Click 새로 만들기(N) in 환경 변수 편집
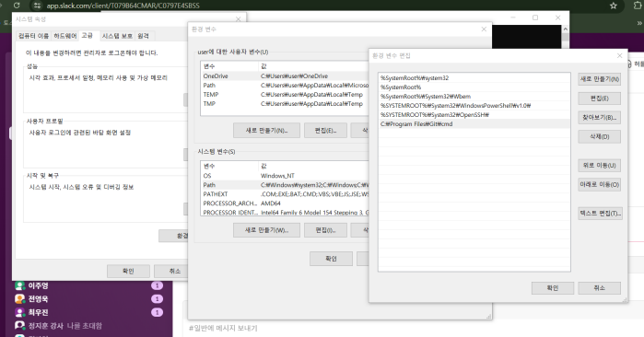The height and width of the screenshot is (337, 644). (600, 79)
